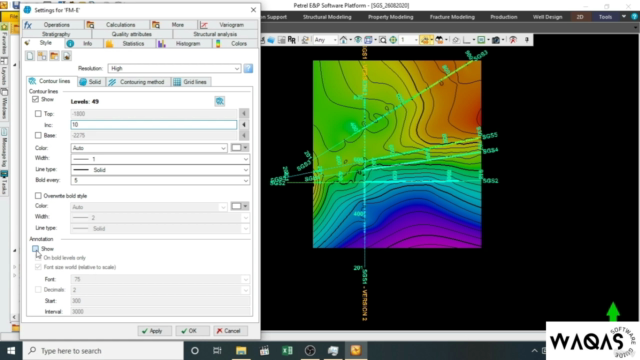Click the Windows Start button
Image resolution: width=640 pixels, height=360 pixels.
point(11,351)
